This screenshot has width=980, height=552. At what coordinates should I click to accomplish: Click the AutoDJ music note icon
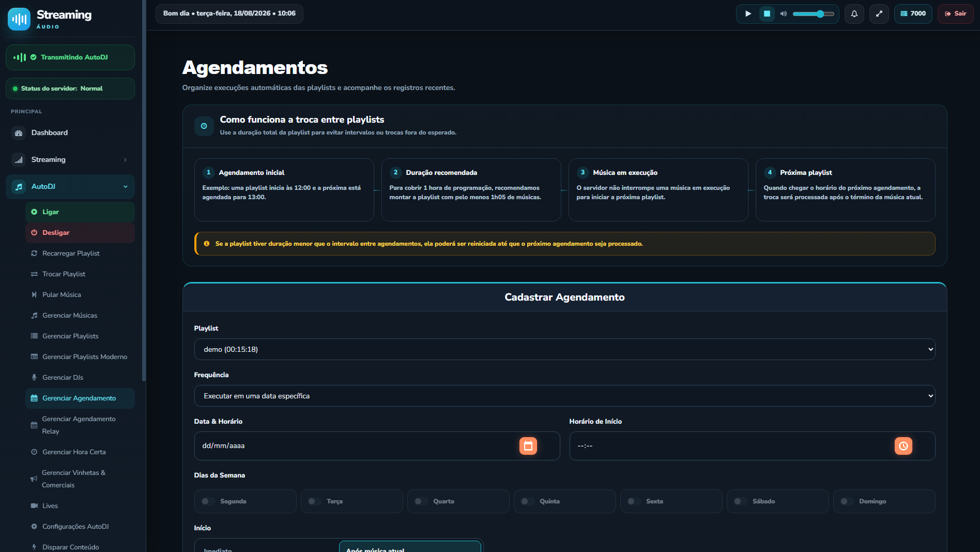coord(19,187)
